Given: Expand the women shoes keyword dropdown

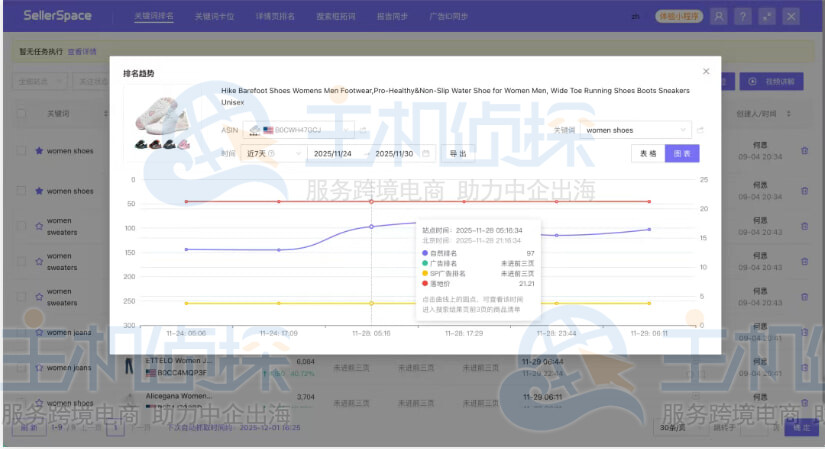Looking at the screenshot, I should (683, 130).
